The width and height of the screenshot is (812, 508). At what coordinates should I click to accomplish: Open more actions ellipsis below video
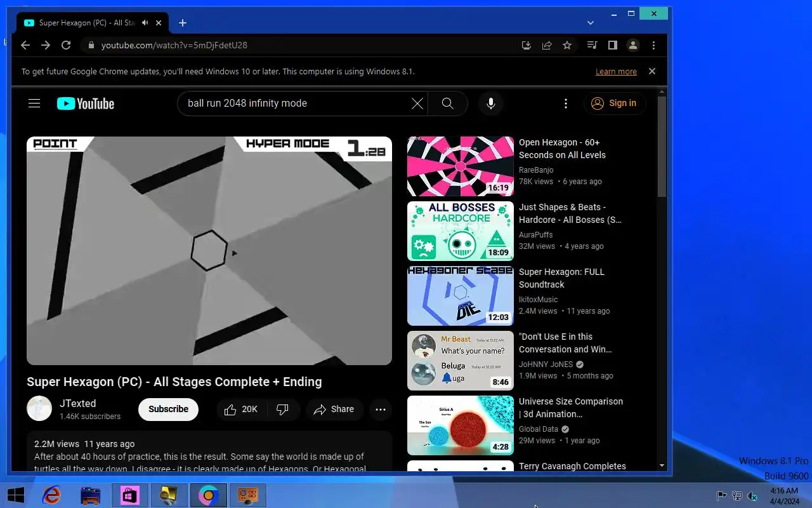tap(381, 410)
